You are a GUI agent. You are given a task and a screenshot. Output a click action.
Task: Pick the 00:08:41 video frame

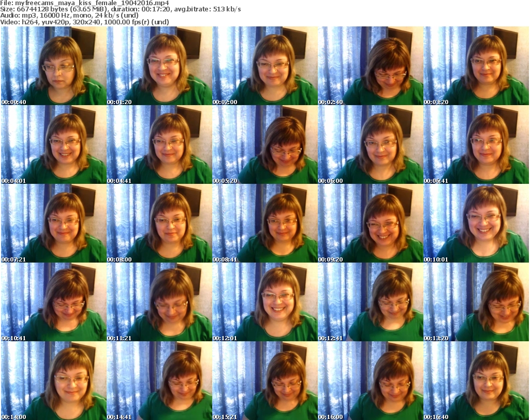click(x=265, y=223)
